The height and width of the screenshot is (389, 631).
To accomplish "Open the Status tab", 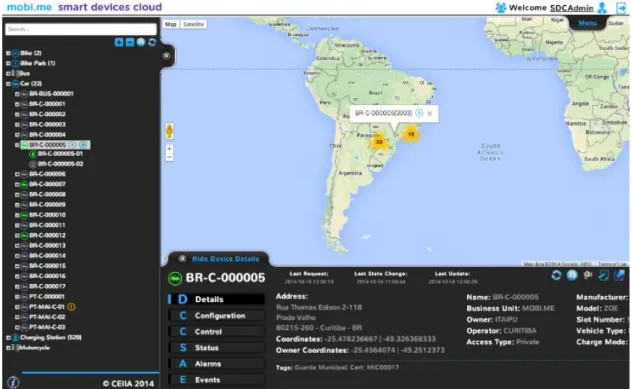I will 217,348.
